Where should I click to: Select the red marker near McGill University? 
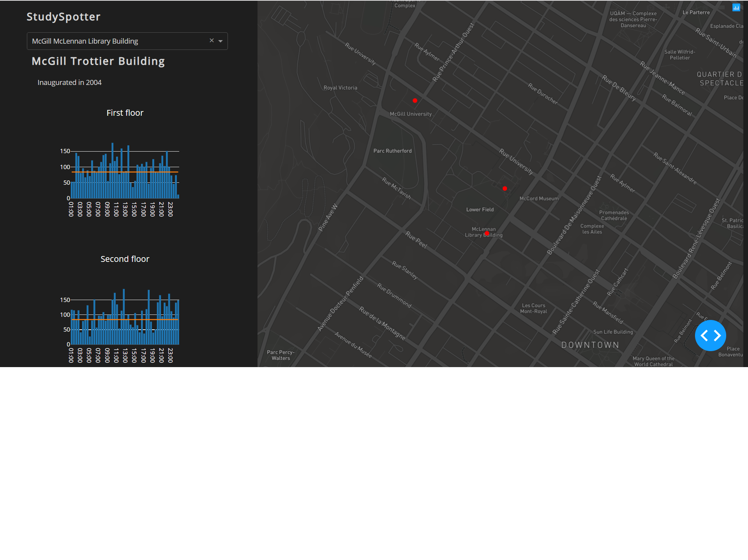tap(415, 101)
